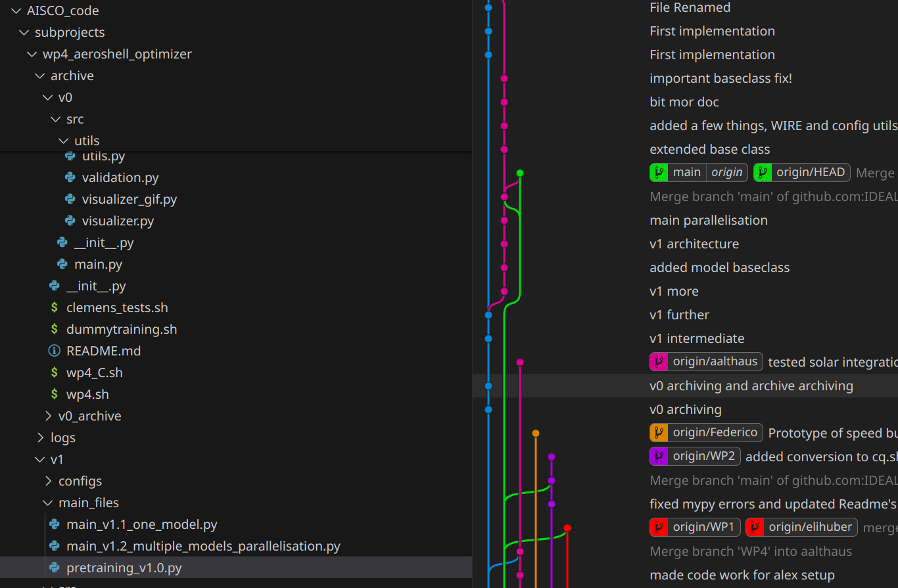Viewport: 898px width, 588px height.
Task: Click the green branch icon on the main tag
Action: (658, 173)
